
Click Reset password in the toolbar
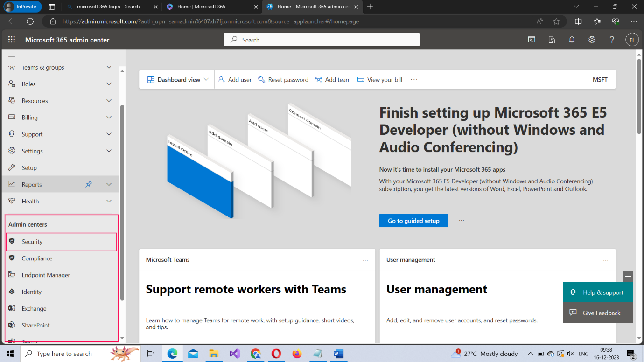pos(283,80)
